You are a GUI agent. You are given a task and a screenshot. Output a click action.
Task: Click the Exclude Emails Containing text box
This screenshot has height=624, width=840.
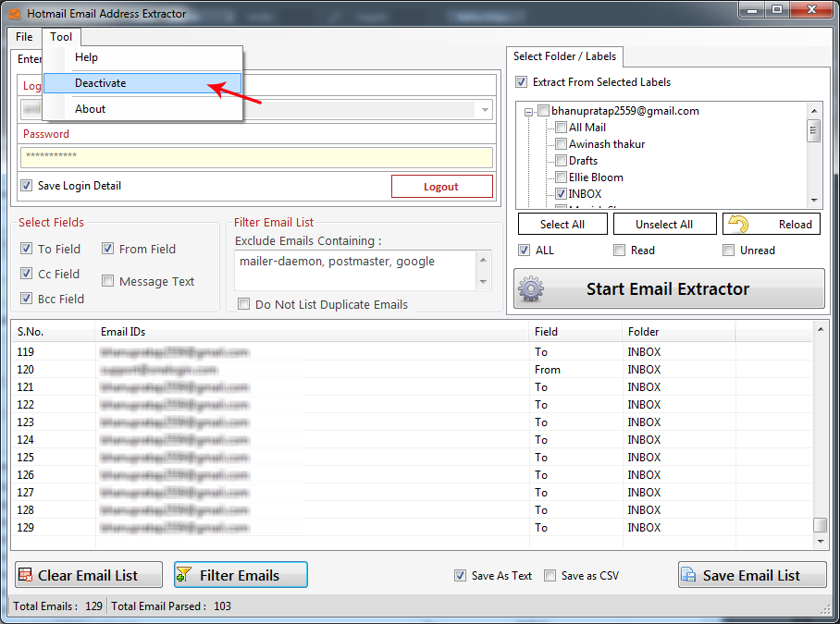[355, 270]
